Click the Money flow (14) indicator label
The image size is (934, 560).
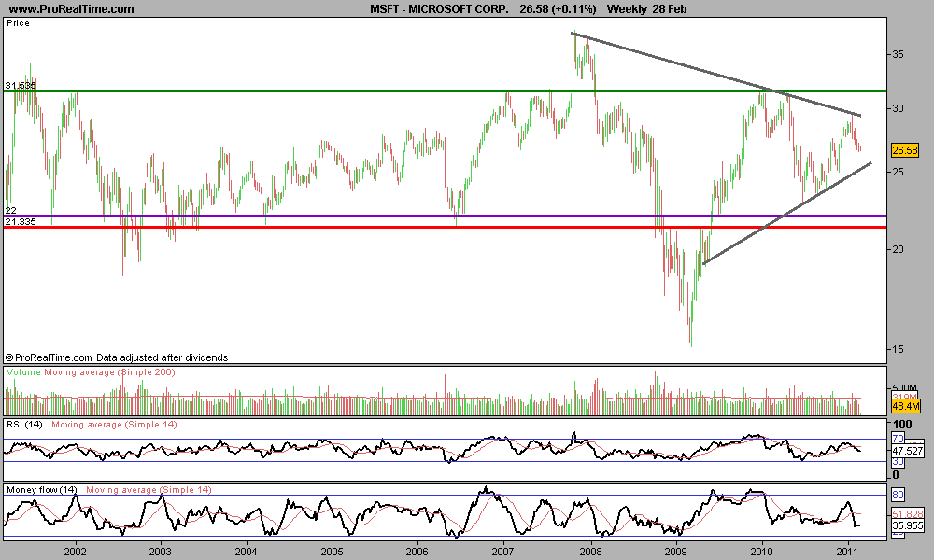tap(42, 490)
